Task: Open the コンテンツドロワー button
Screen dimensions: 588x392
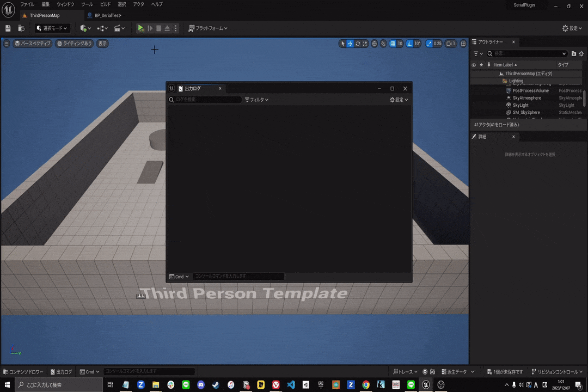Action: (23, 372)
